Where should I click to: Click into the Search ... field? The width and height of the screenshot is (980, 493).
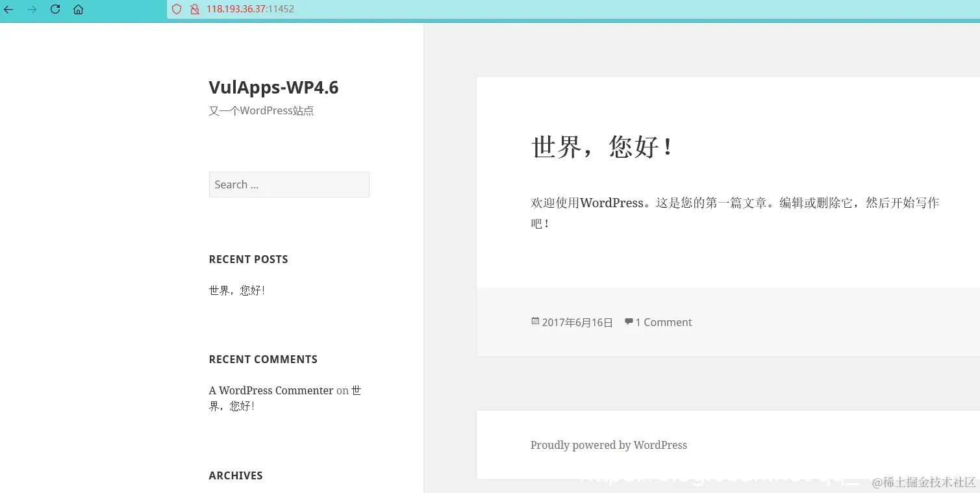tap(289, 184)
